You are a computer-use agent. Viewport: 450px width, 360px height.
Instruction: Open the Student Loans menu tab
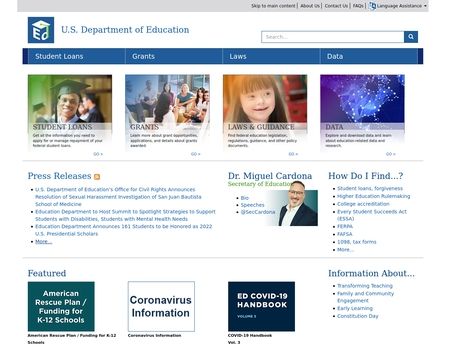[x=77, y=56]
